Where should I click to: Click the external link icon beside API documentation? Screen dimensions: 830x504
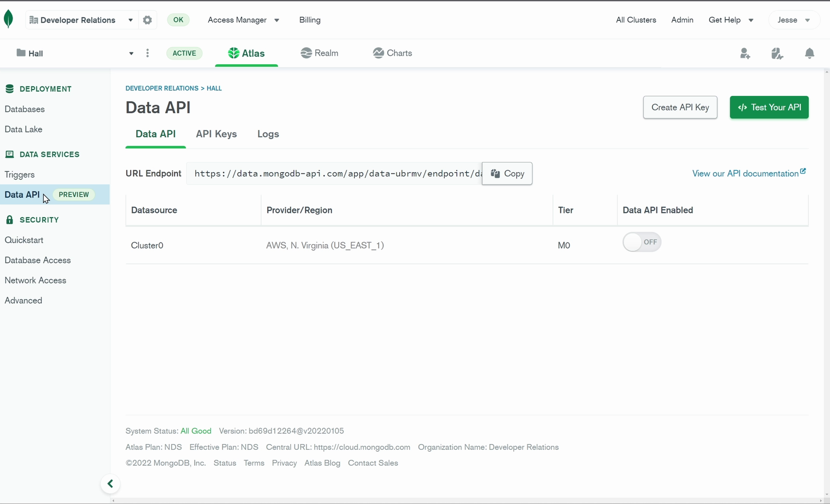(803, 171)
